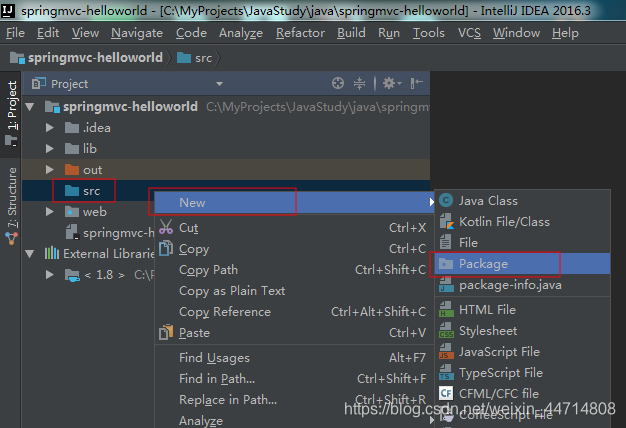Collapse the springmvc-helloworld root node
Viewport: 626px width, 428px height.
point(30,107)
